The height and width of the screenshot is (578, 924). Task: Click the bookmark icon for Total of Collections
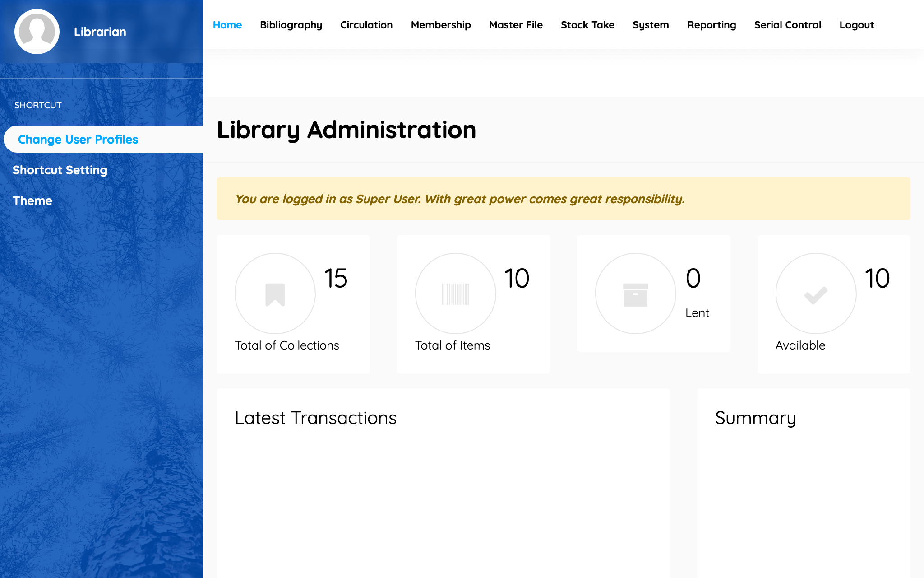[275, 294]
